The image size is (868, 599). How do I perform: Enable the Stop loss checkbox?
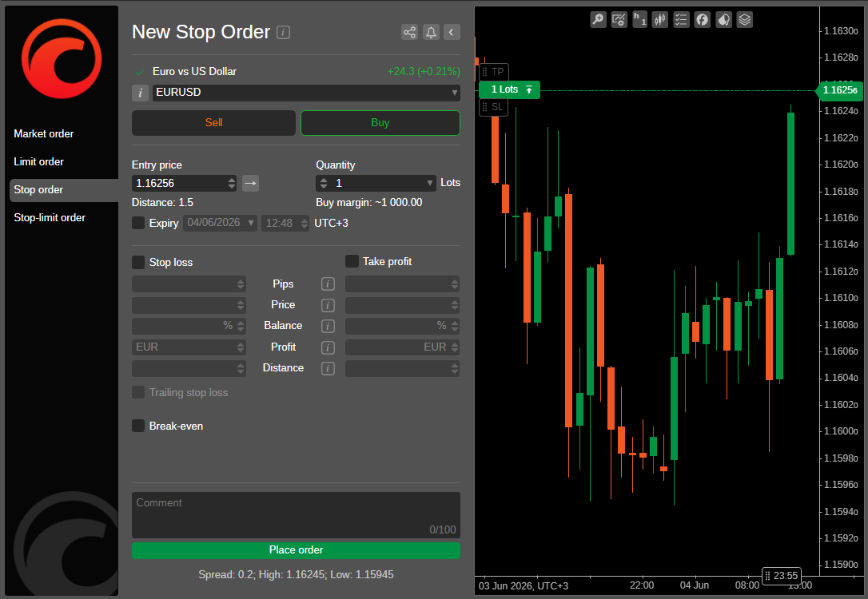[138, 262]
